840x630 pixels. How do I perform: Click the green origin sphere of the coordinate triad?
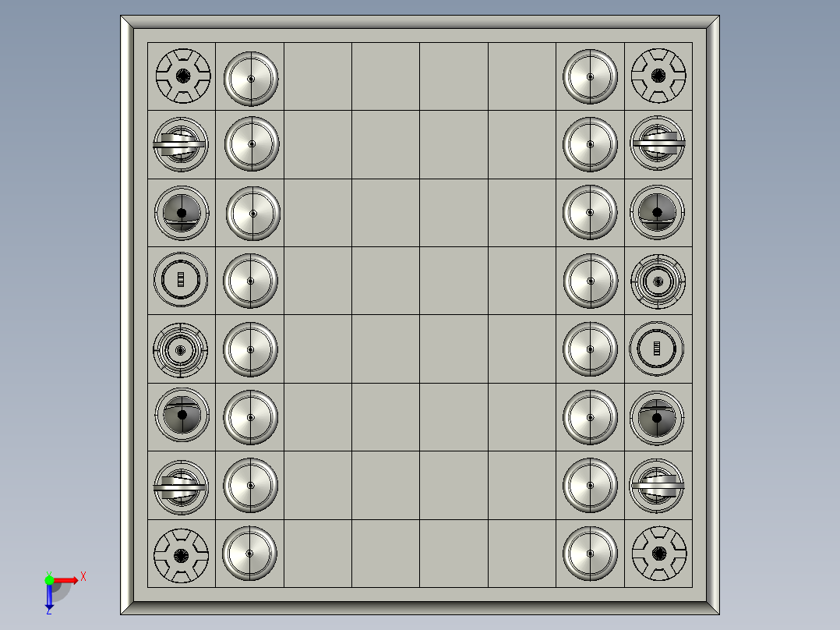click(50, 580)
